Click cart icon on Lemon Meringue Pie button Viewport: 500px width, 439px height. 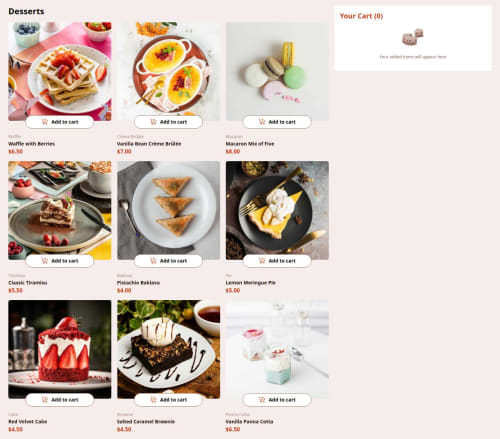click(x=262, y=261)
